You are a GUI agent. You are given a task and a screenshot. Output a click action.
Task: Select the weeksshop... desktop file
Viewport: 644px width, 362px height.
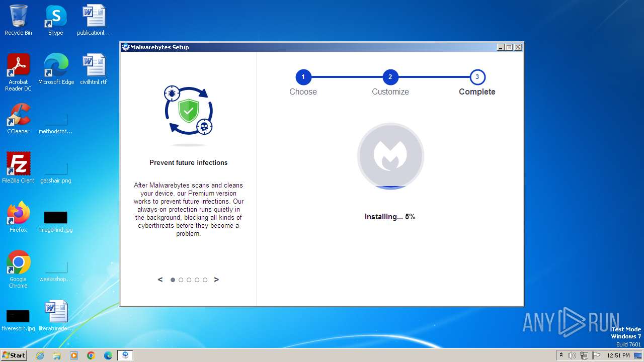55,271
